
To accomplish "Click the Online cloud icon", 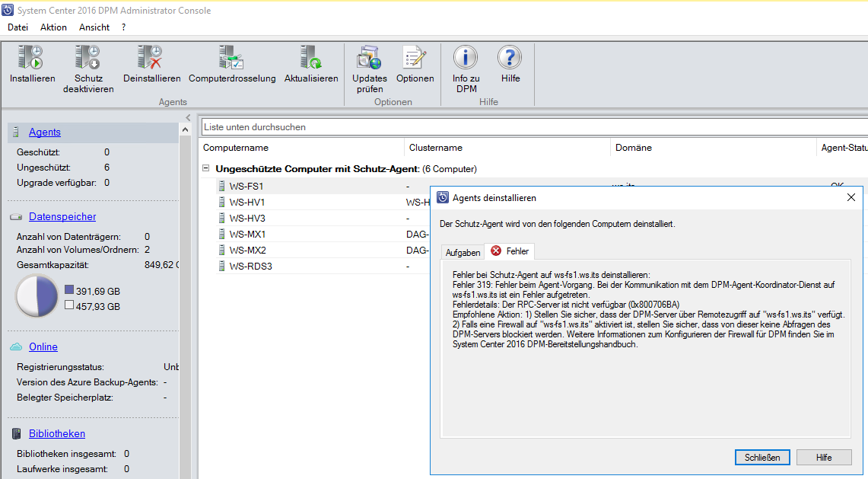I will [x=17, y=346].
